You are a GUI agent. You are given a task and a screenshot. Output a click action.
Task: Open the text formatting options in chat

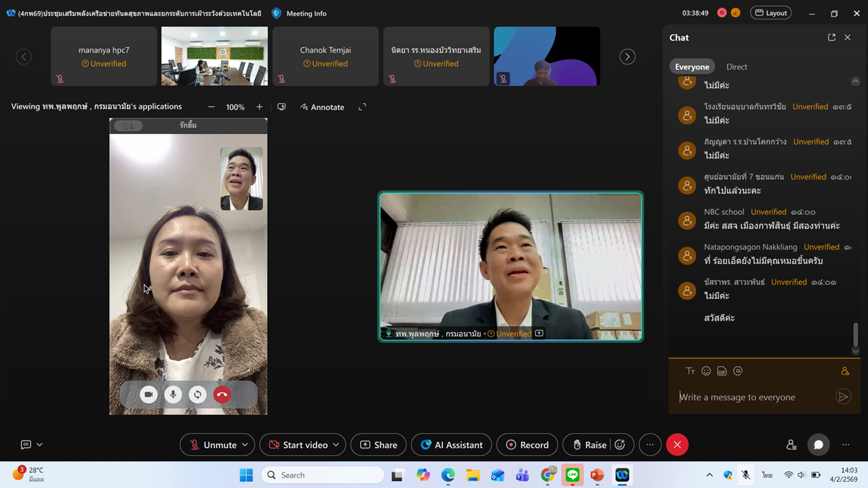coord(690,371)
